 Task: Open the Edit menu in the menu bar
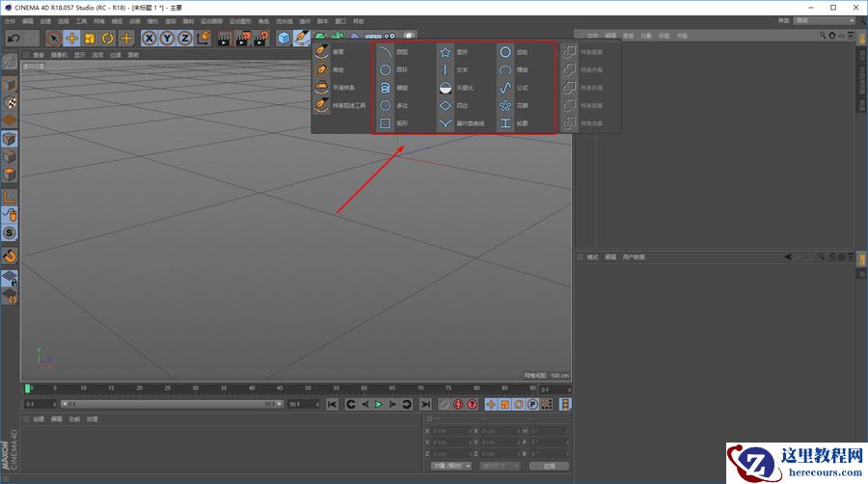click(28, 21)
